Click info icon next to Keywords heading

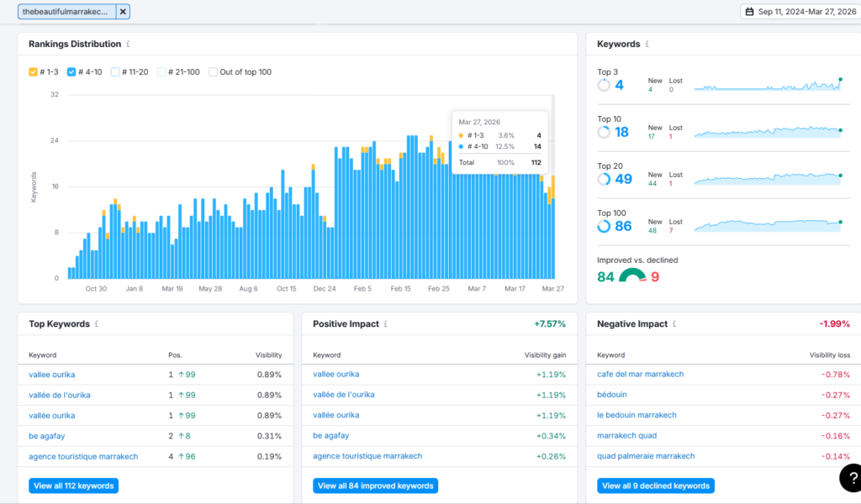(x=647, y=44)
